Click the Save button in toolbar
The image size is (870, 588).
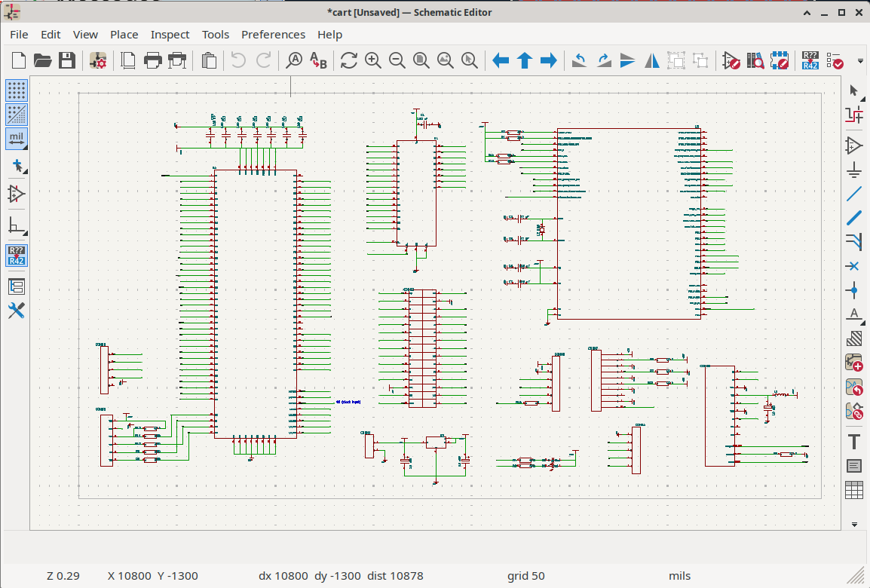click(x=67, y=60)
